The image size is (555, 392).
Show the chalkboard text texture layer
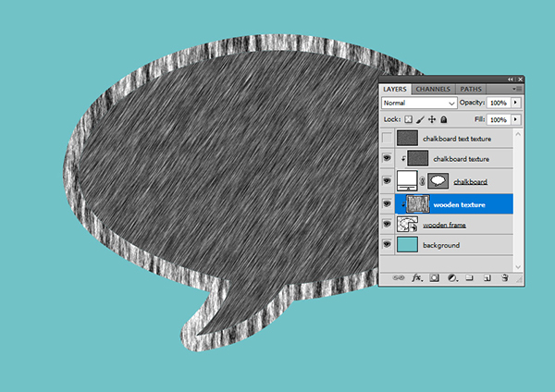(x=388, y=138)
